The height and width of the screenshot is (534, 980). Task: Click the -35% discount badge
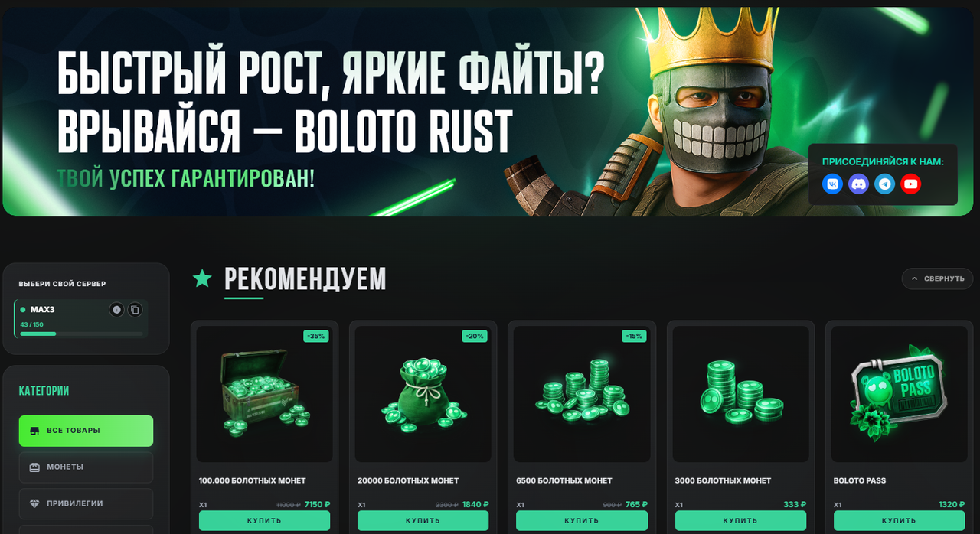[315, 336]
